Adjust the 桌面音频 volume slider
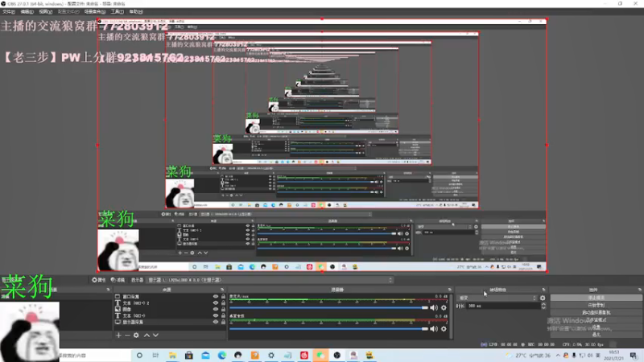 [328, 329]
